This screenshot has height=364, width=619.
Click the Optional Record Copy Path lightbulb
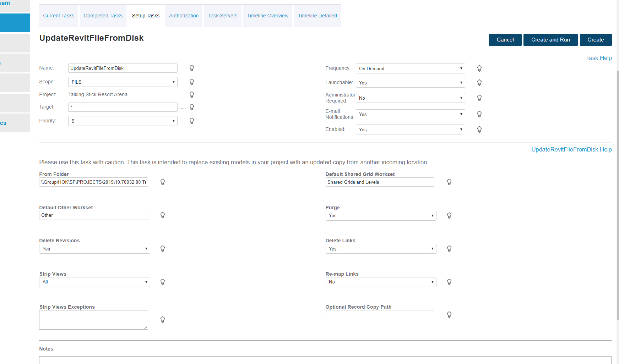pos(449,315)
